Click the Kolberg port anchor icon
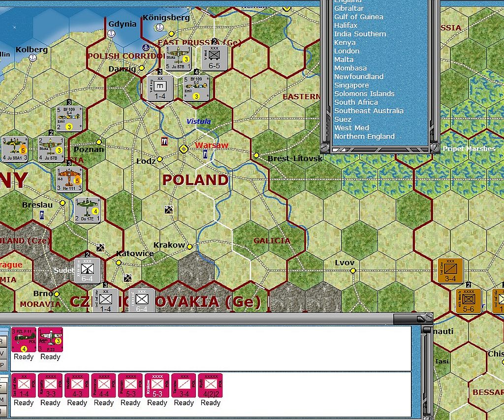Screen dimensions: 504x420 (x=32, y=58)
